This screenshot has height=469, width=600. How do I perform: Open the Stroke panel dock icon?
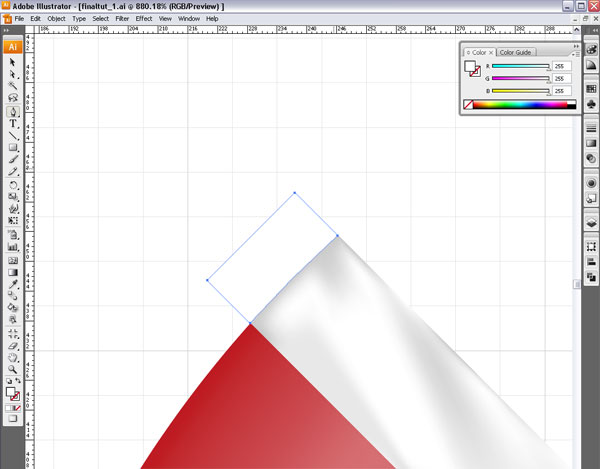[x=591, y=128]
